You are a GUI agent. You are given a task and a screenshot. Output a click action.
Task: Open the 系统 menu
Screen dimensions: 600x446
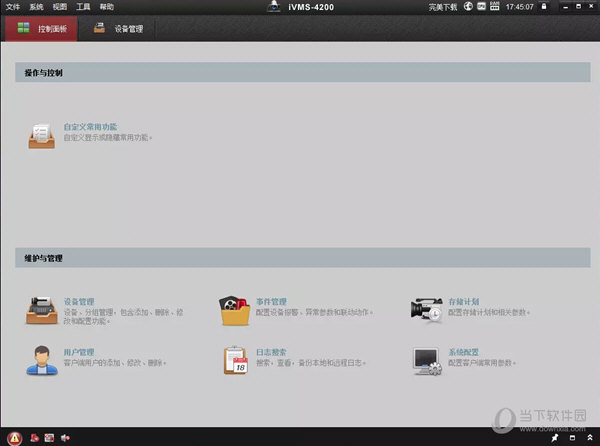(x=36, y=7)
